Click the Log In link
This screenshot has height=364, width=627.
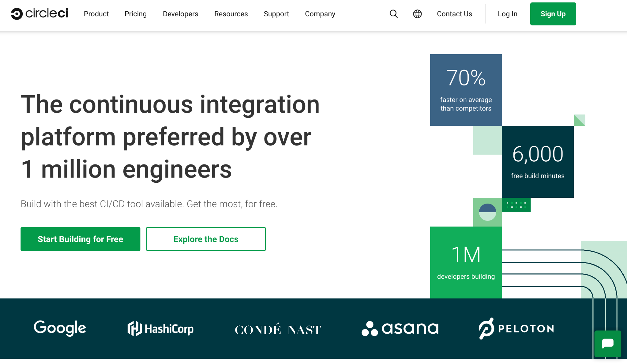coord(507,14)
